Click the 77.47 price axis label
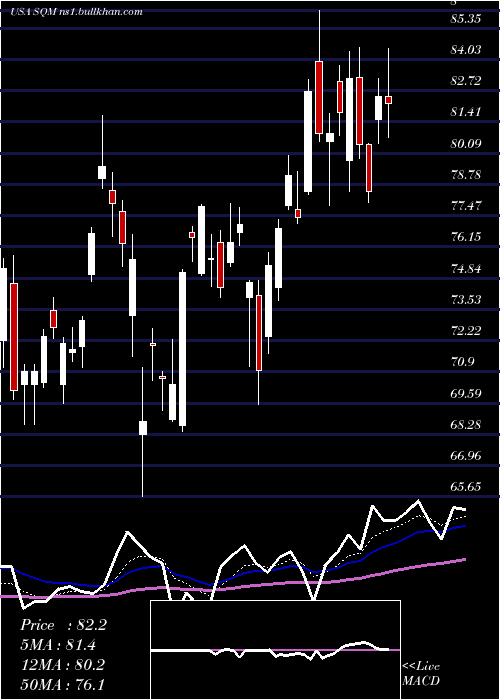Screen dimensions: 500x700 (x=466, y=206)
